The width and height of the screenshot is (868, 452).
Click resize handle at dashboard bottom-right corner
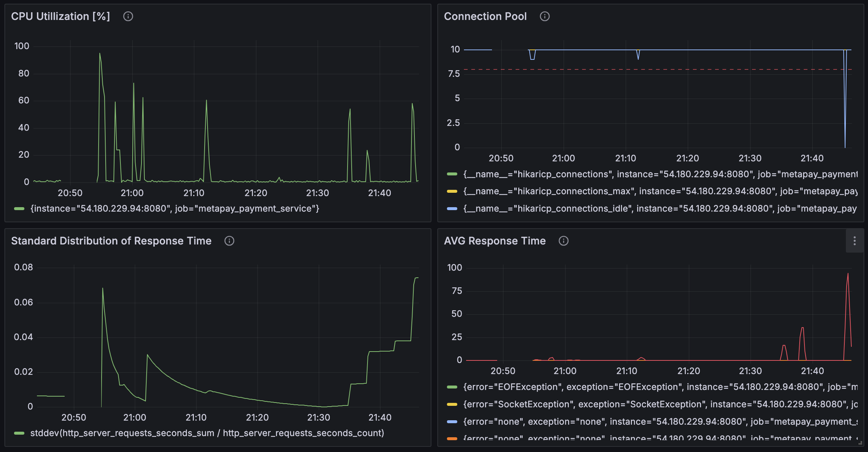point(860,443)
